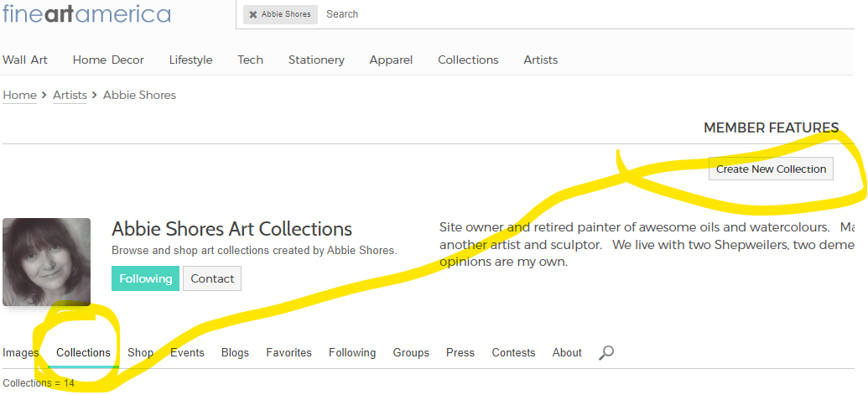The height and width of the screenshot is (395, 868).
Task: Open the Tech menu
Action: tap(250, 60)
